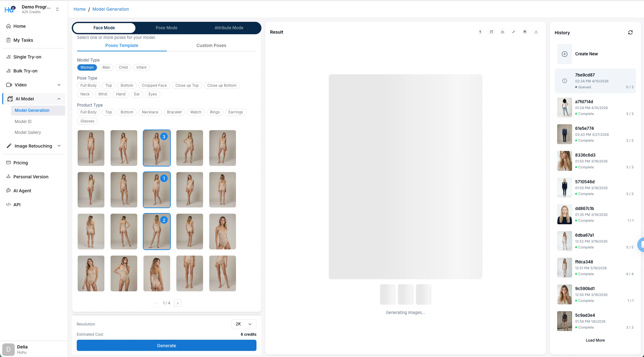Deselect pose thumbnail numbered 1

157,190
